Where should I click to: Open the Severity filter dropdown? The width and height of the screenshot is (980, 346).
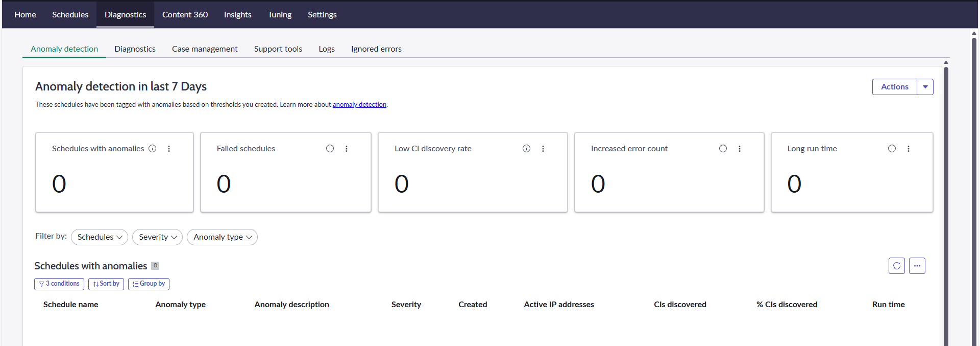click(x=157, y=237)
